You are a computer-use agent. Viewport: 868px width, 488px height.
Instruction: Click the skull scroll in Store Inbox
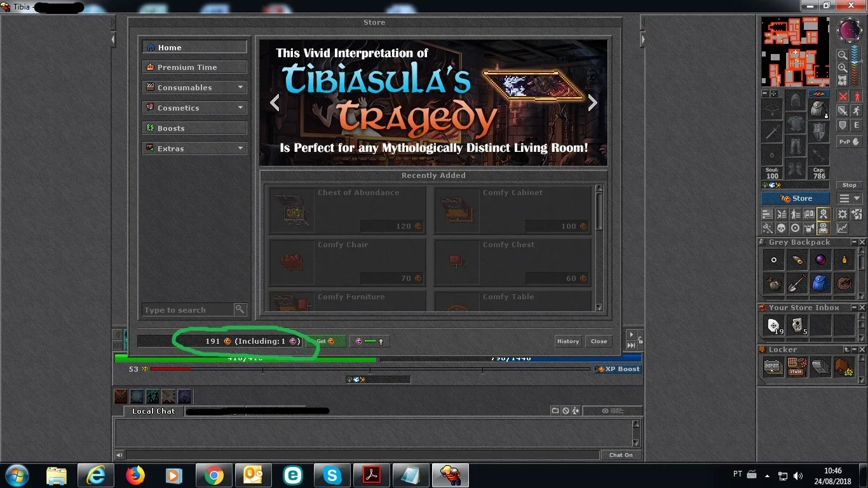(x=797, y=325)
